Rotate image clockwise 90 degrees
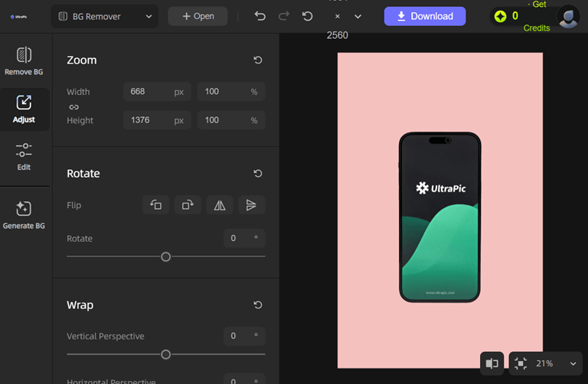The image size is (588, 384). (188, 205)
